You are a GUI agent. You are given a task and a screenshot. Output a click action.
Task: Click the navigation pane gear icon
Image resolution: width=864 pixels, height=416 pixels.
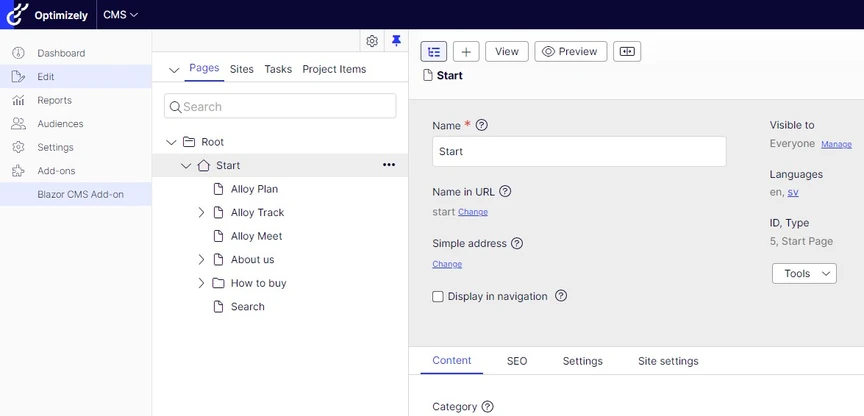[x=372, y=41]
